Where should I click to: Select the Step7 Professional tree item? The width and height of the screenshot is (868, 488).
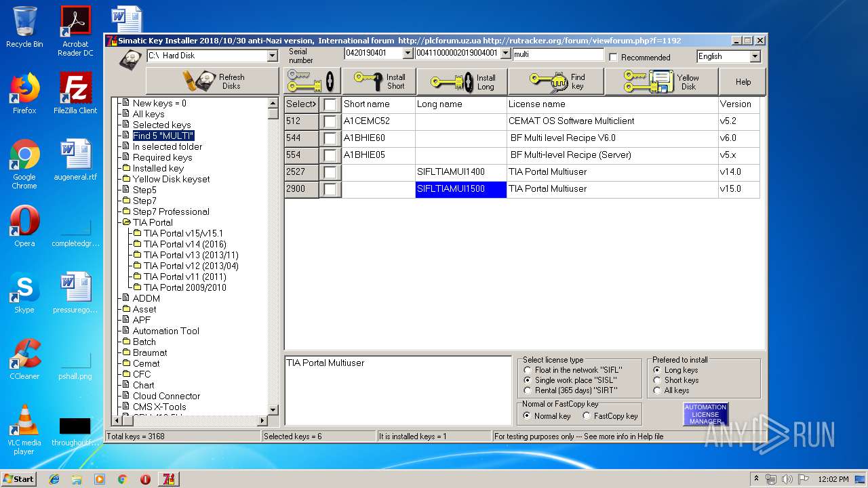tap(170, 211)
